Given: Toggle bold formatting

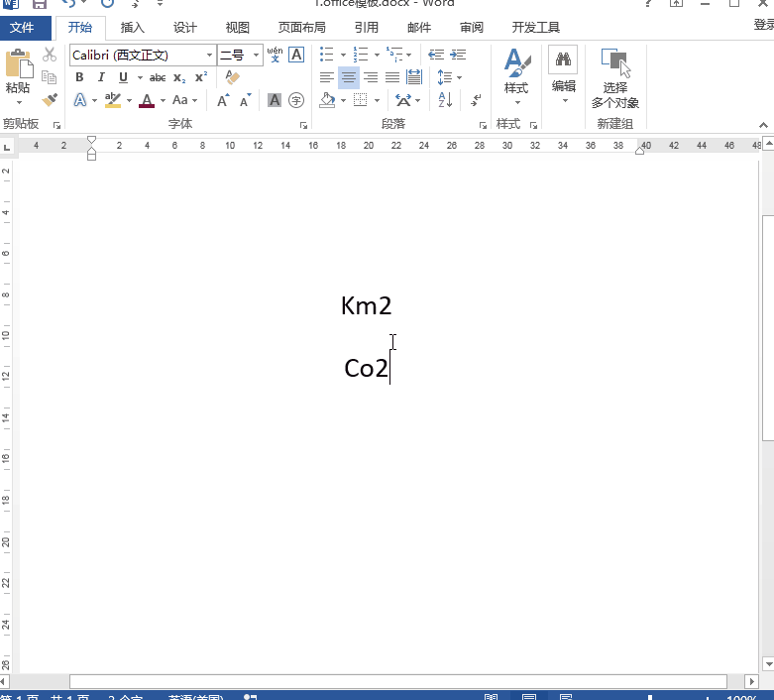Looking at the screenshot, I should click(x=79, y=77).
